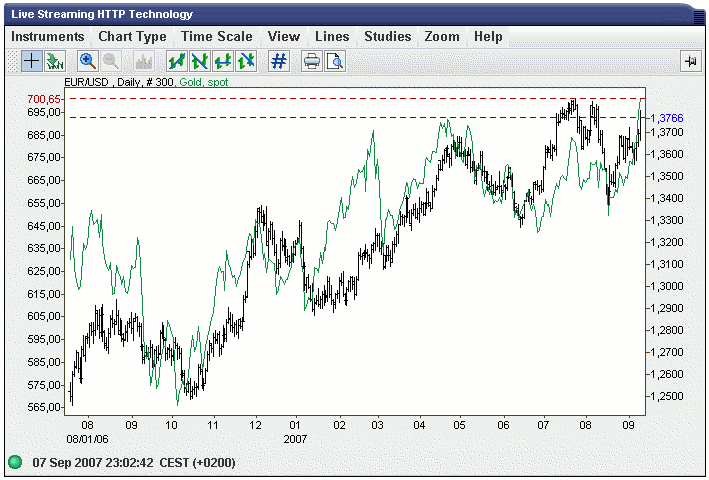709x480 pixels.
Task: Click the Live Streaming HTTP Technology title
Action: [x=102, y=14]
